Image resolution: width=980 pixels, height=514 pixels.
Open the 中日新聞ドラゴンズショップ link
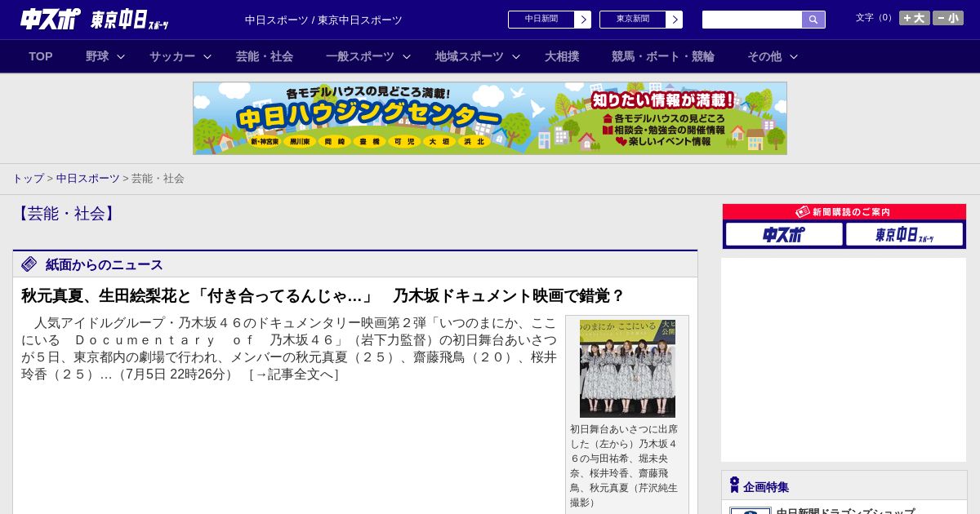coord(845,511)
